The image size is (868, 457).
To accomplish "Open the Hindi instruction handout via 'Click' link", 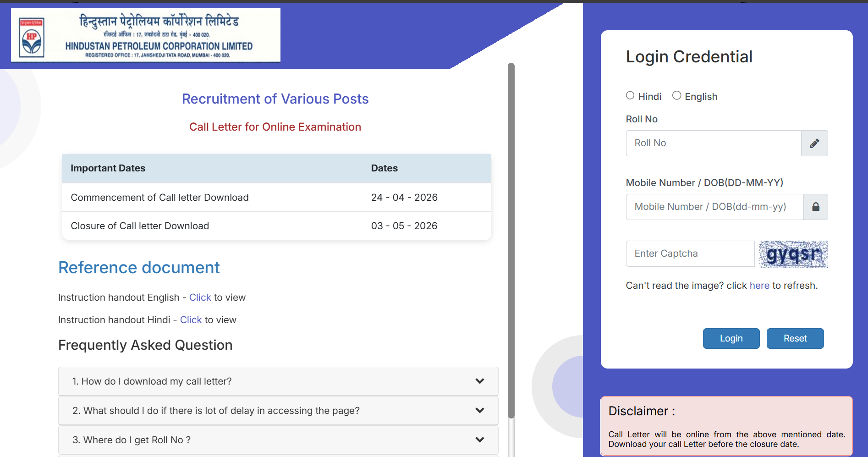I will [191, 319].
